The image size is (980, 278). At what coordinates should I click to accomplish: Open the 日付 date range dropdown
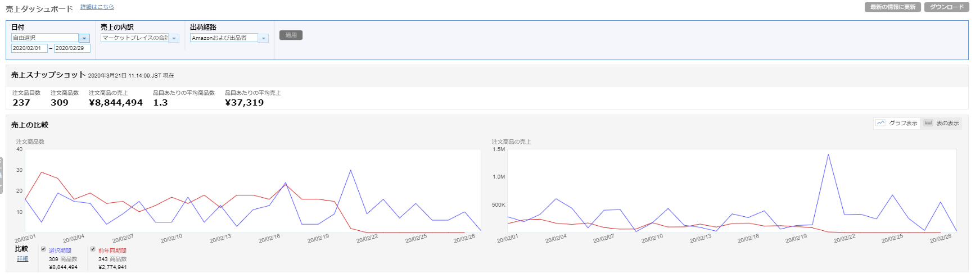click(x=84, y=38)
